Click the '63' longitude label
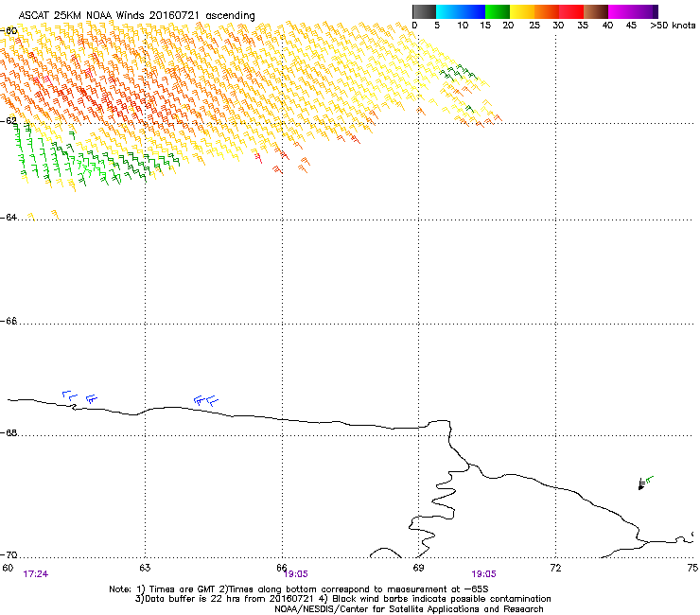700x615 pixels. 145,568
